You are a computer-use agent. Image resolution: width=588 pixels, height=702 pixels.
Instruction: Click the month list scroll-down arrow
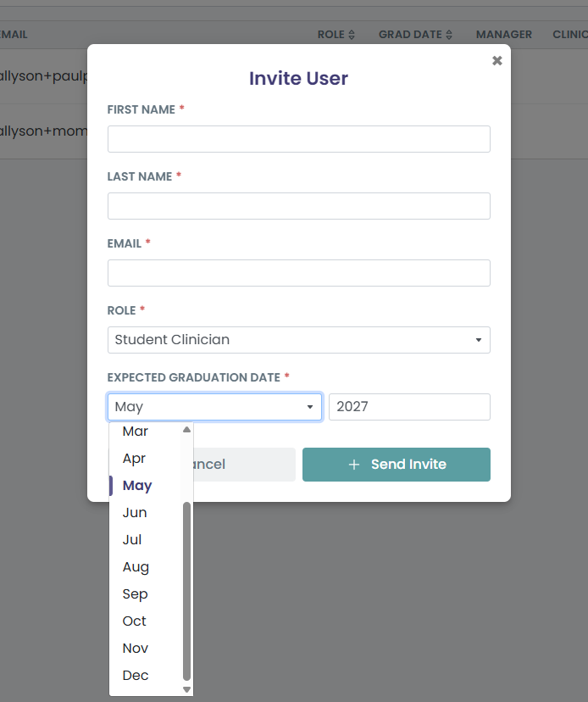186,689
